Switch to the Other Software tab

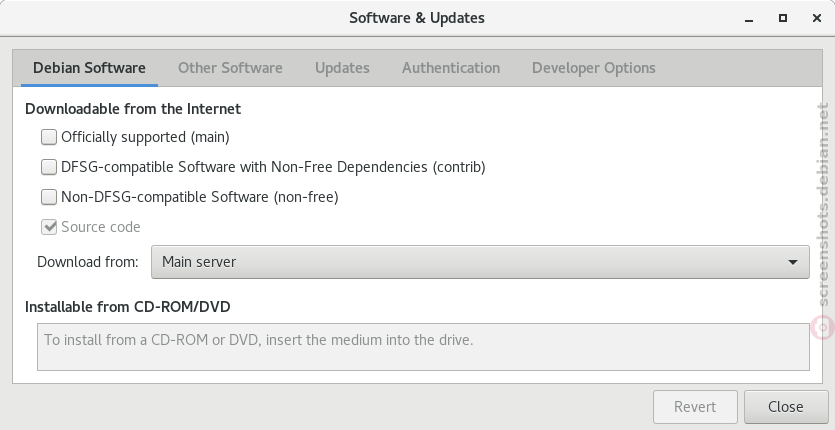(x=230, y=68)
